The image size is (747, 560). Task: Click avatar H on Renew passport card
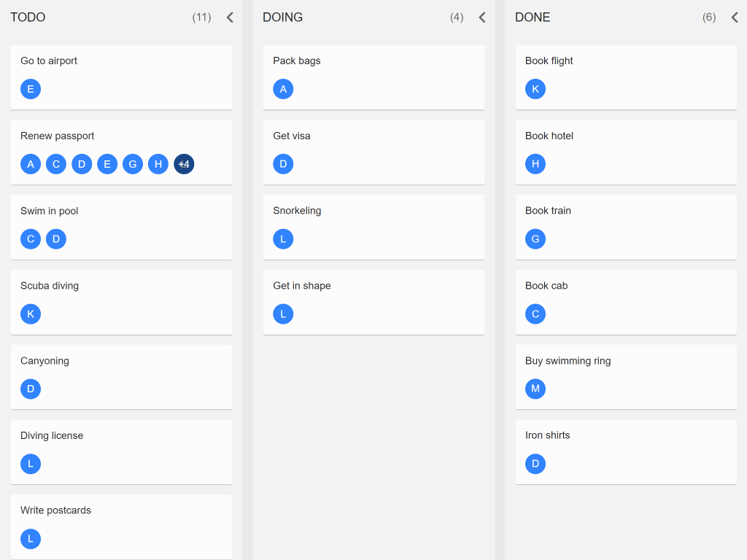[158, 164]
